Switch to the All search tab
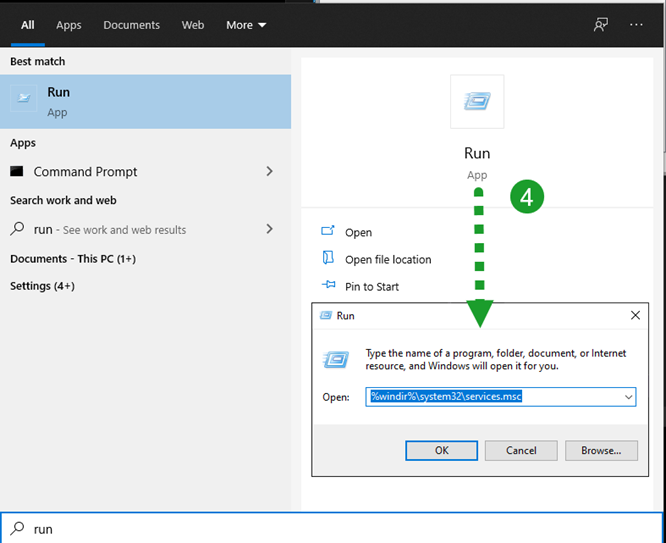This screenshot has width=666, height=543. [28, 25]
